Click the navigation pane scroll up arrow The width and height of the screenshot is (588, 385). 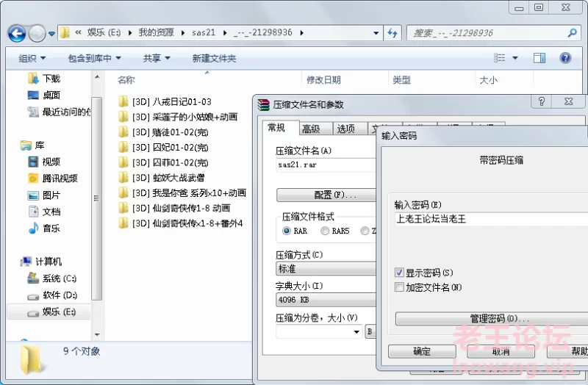(x=97, y=77)
